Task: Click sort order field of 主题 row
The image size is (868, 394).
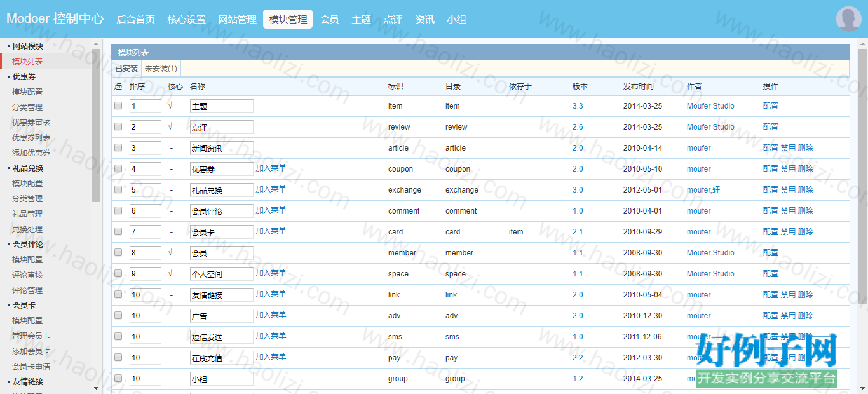Action: (146, 106)
